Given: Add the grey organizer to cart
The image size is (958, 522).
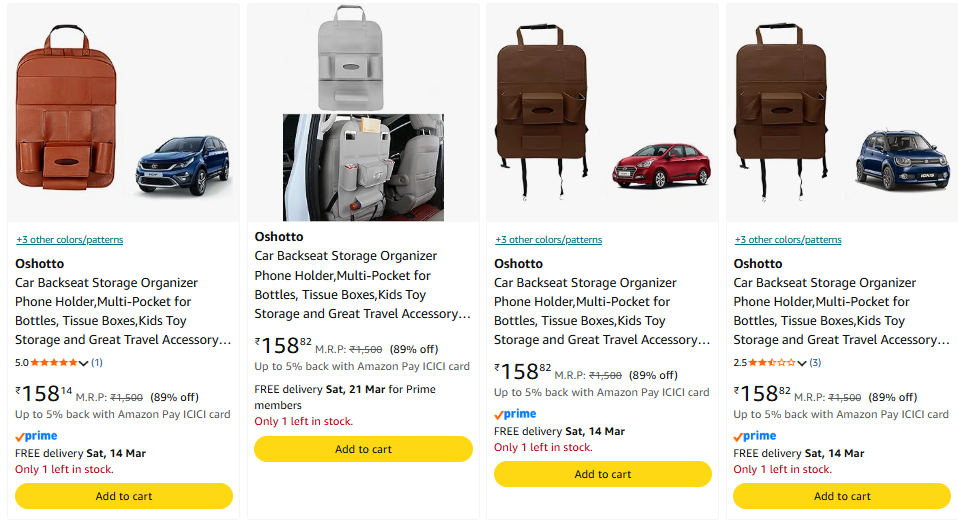Looking at the screenshot, I should [x=363, y=449].
